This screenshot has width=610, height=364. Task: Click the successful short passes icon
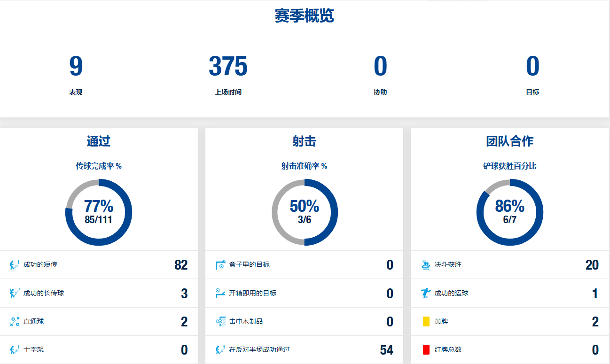tap(15, 265)
